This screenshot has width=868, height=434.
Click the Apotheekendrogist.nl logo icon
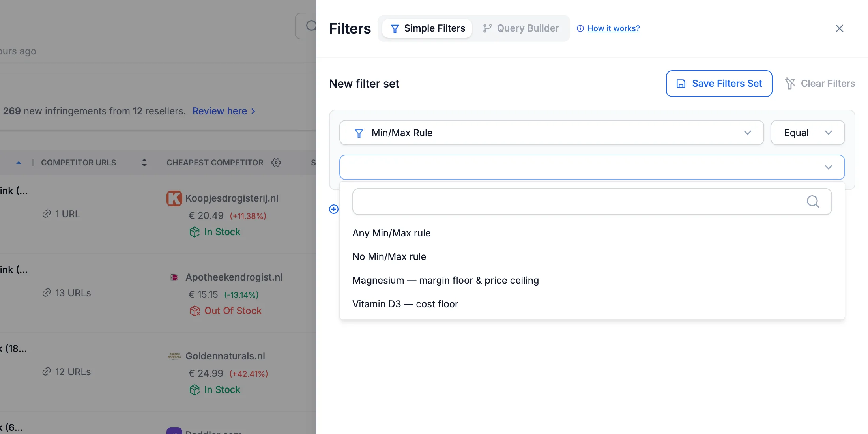174,277
